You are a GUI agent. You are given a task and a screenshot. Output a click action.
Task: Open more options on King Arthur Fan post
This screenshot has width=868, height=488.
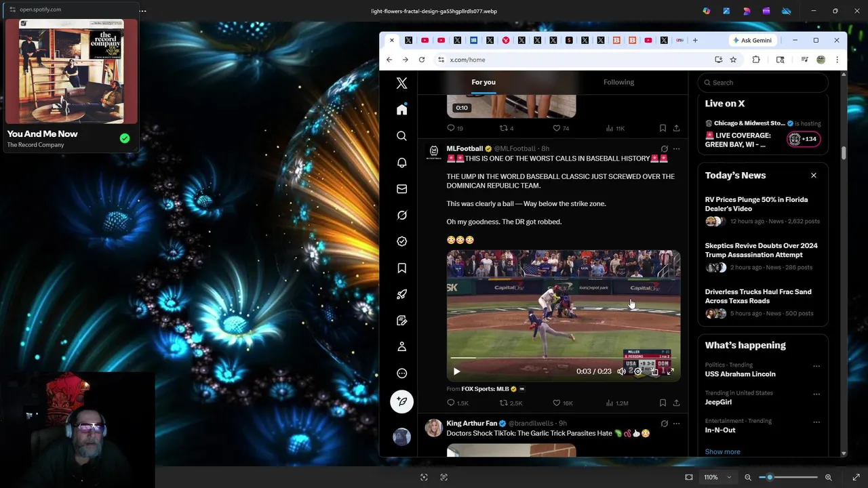(676, 424)
